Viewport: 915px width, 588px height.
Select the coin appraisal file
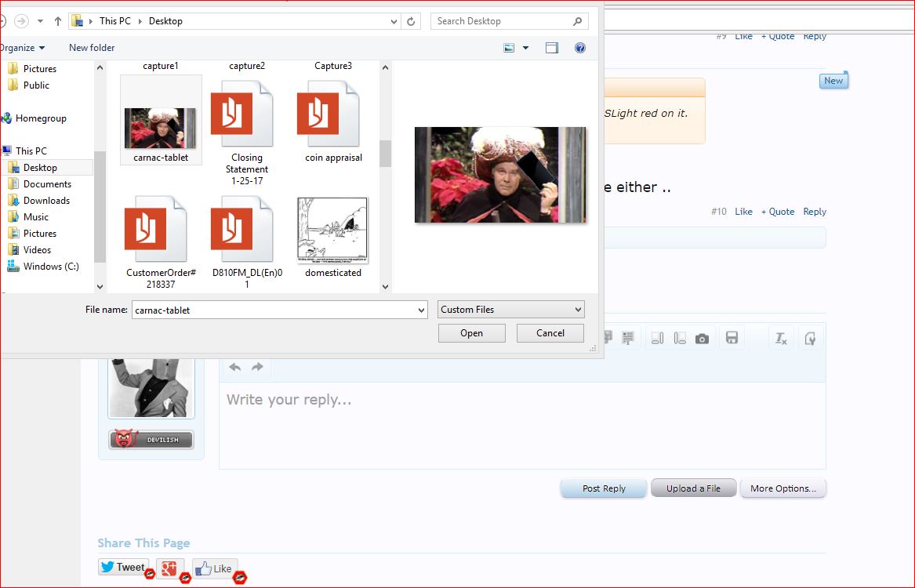point(333,122)
